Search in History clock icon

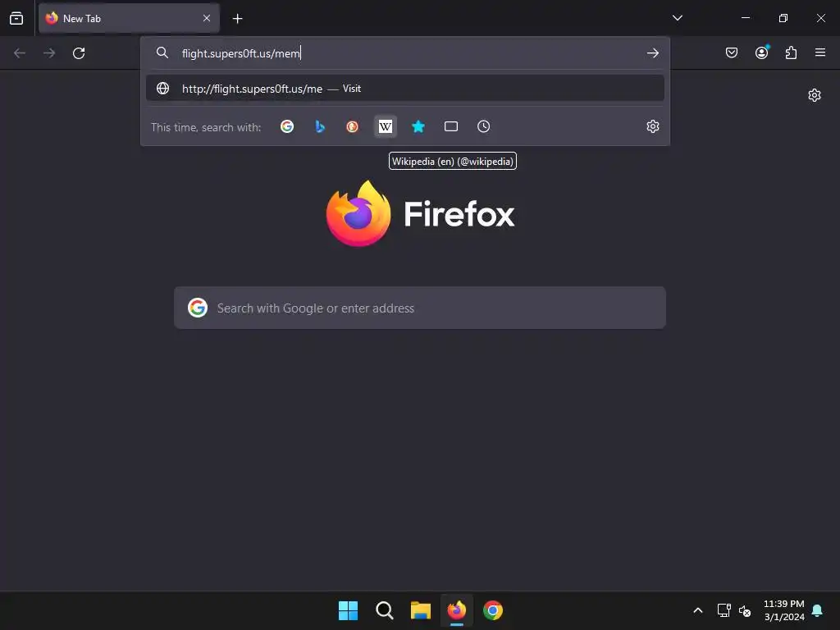pos(484,126)
